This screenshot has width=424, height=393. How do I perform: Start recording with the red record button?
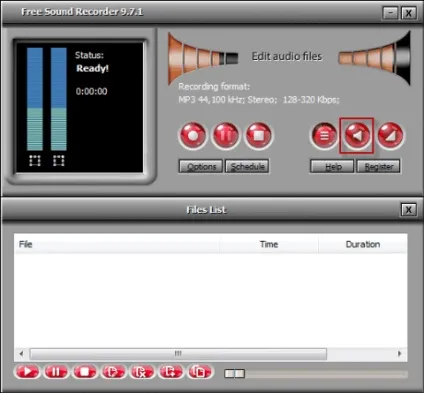pos(193,136)
